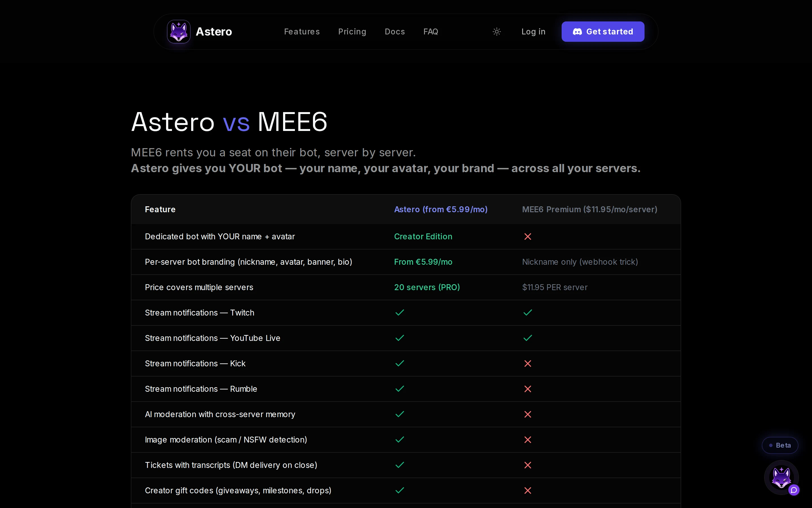
Task: Click 'Tickets with transcripts' row label
Action: click(x=231, y=465)
